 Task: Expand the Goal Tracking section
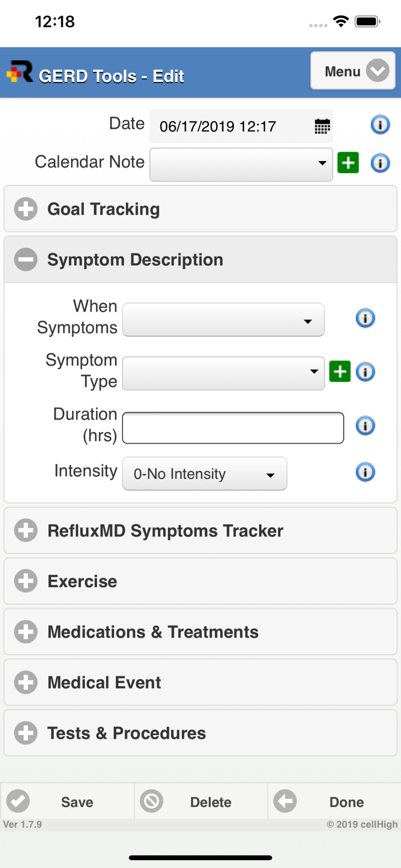200,209
